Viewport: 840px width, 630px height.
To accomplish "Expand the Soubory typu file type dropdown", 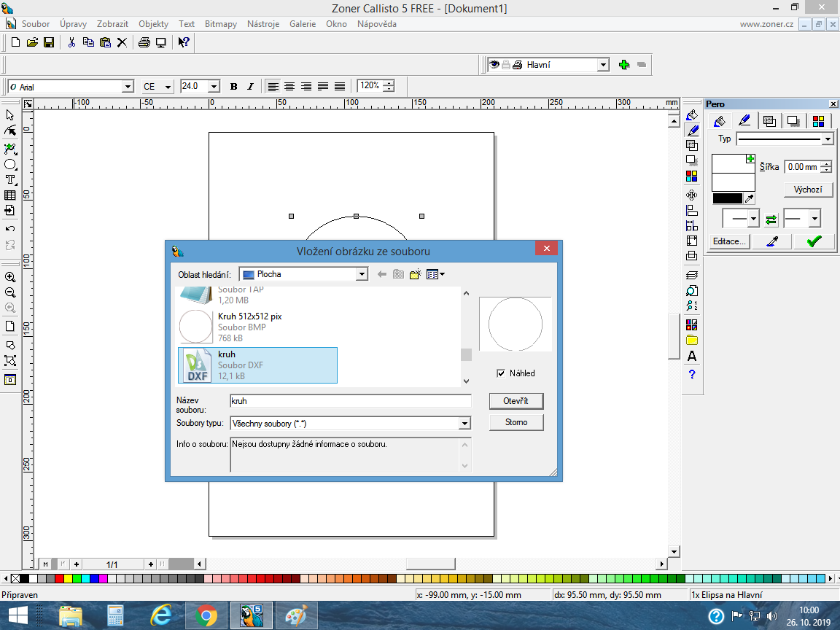I will (x=464, y=423).
